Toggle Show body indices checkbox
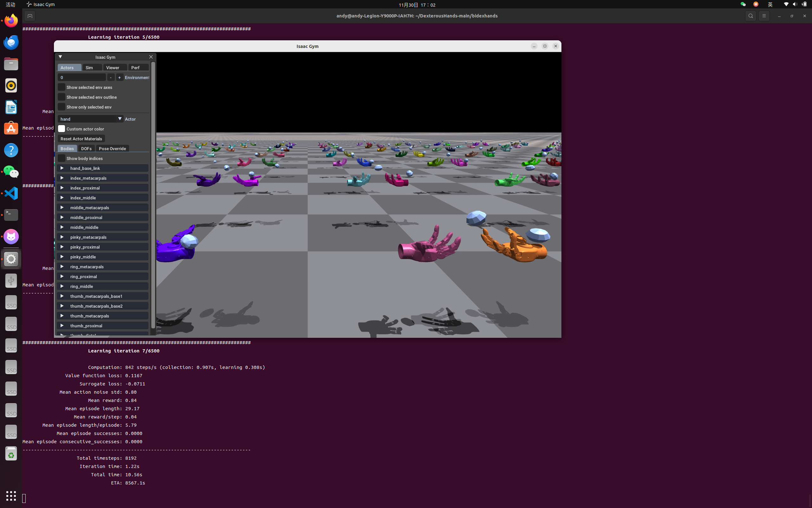 (62, 158)
